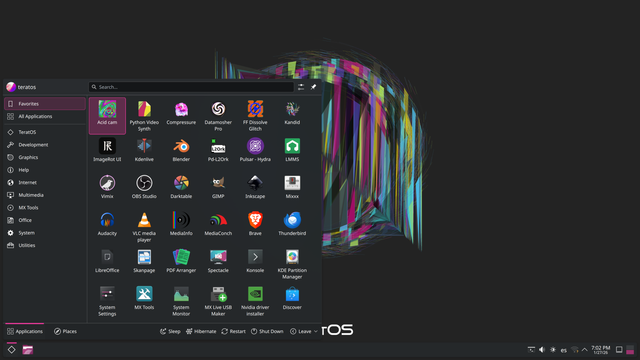Open KDE Partition Manager

click(x=292, y=264)
